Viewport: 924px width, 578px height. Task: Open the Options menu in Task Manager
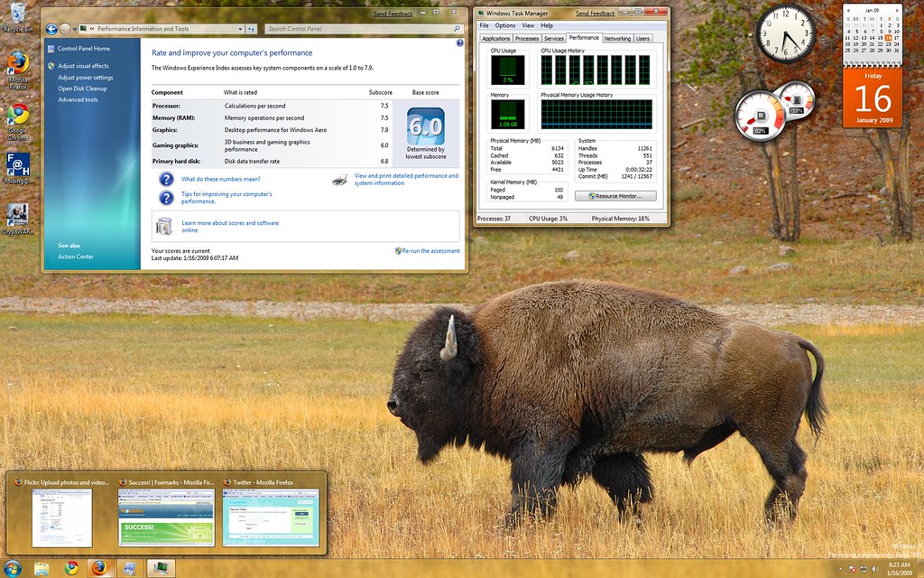(504, 25)
